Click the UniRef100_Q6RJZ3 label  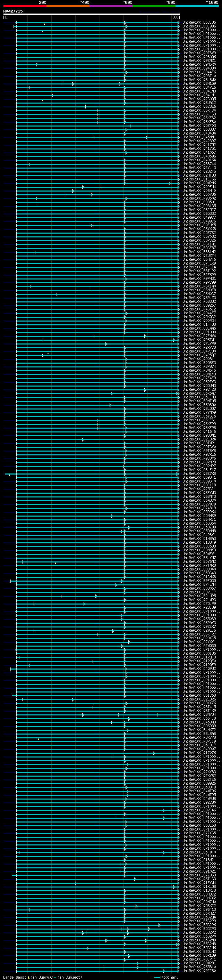coord(199,298)
